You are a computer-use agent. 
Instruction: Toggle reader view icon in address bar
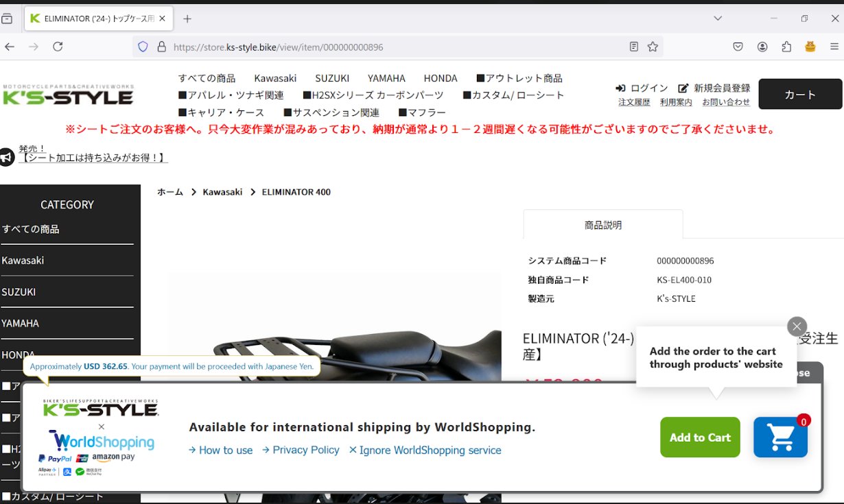pyautogui.click(x=634, y=47)
